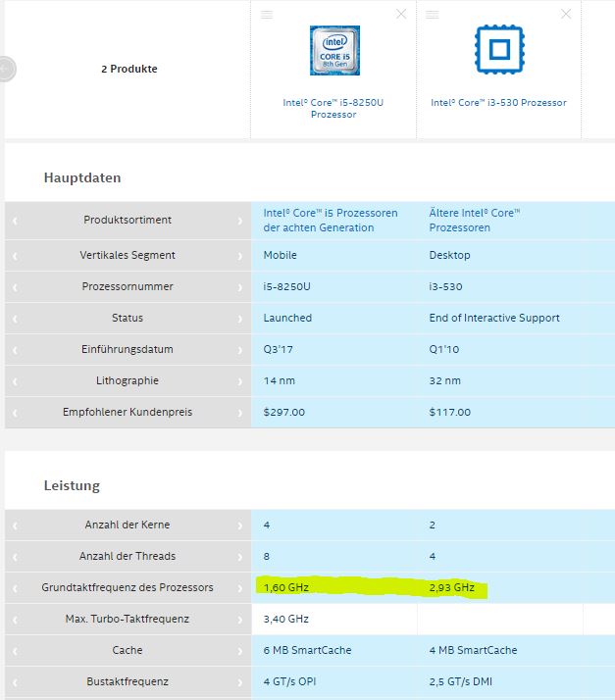The image size is (615, 700).
Task: Click the 'Q1'10' launch date value
Action: (x=444, y=349)
